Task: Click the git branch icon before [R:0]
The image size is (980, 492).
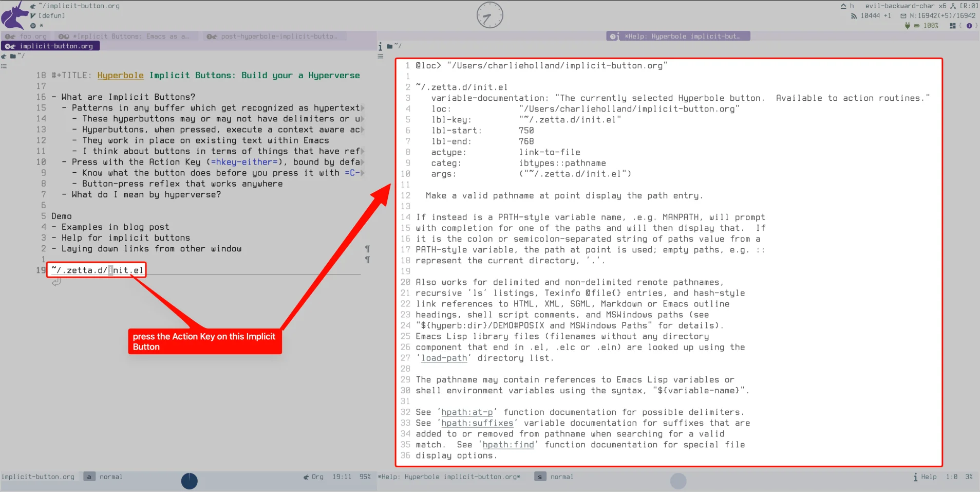Action: tap(953, 6)
